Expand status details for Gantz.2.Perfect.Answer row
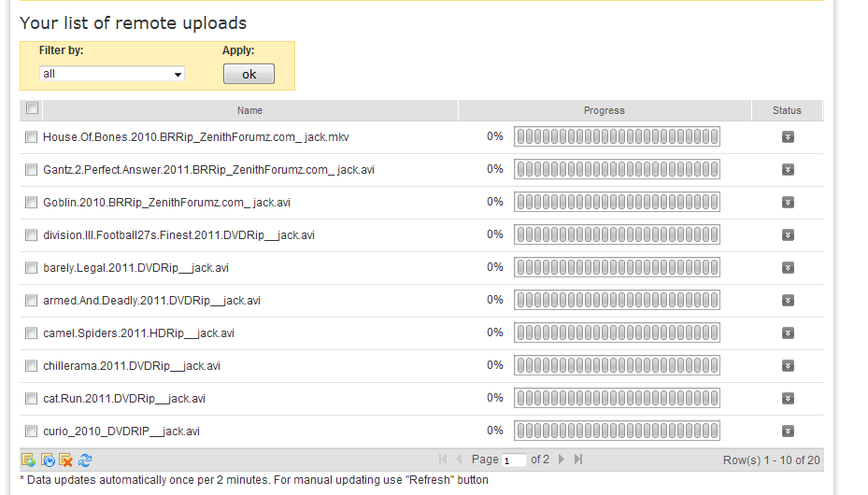Viewport: 868px width, 495px height. pos(788,170)
